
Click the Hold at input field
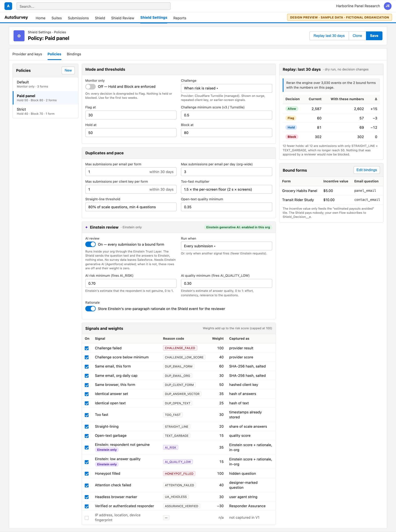(x=131, y=133)
